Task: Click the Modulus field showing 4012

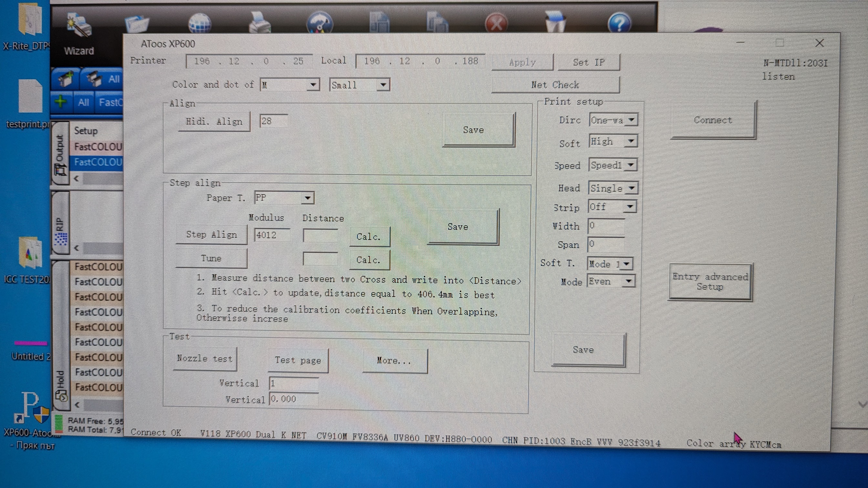Action: (272, 235)
